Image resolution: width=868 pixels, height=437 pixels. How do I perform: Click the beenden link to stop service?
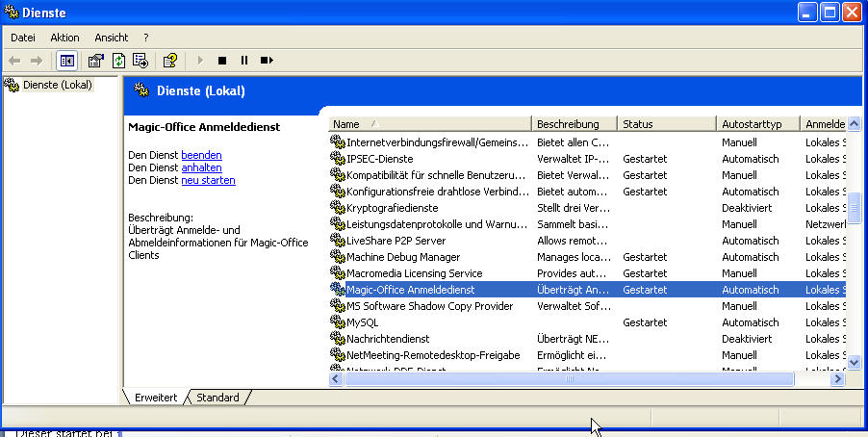(x=201, y=155)
